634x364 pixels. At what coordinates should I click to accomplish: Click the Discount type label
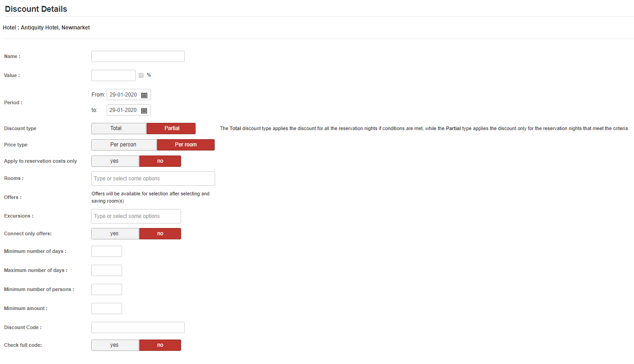(x=20, y=128)
